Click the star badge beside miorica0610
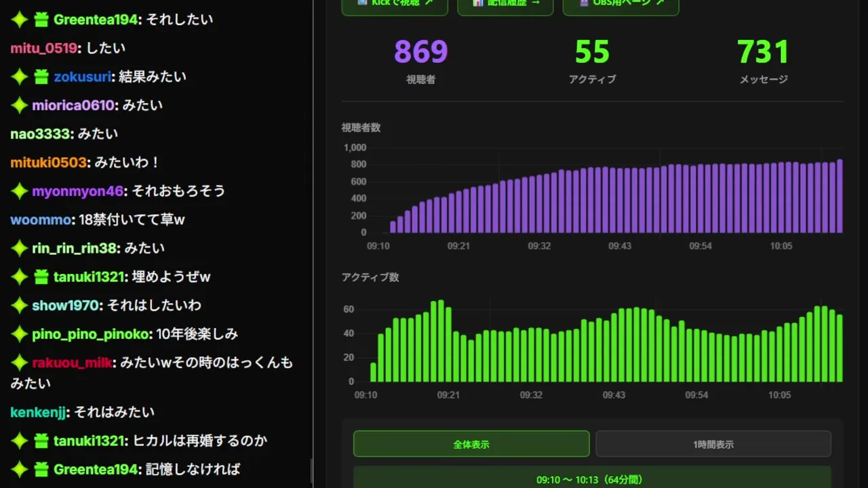The width and height of the screenshot is (868, 488). (x=20, y=105)
